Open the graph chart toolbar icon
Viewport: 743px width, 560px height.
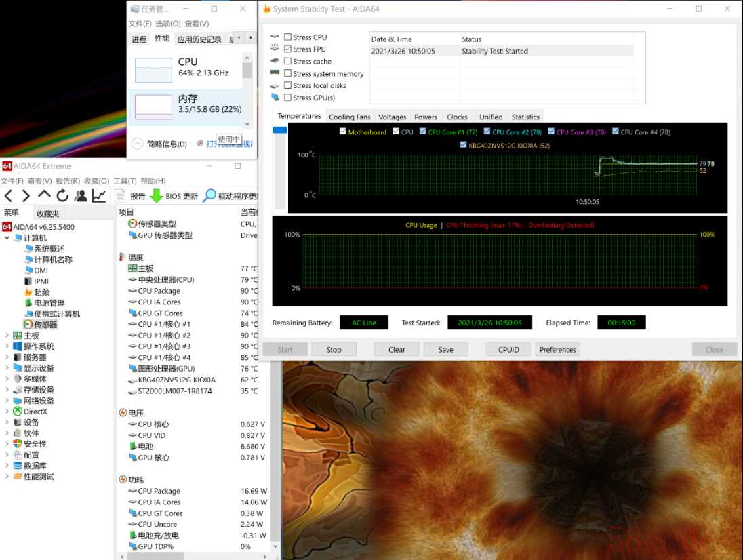[99, 196]
